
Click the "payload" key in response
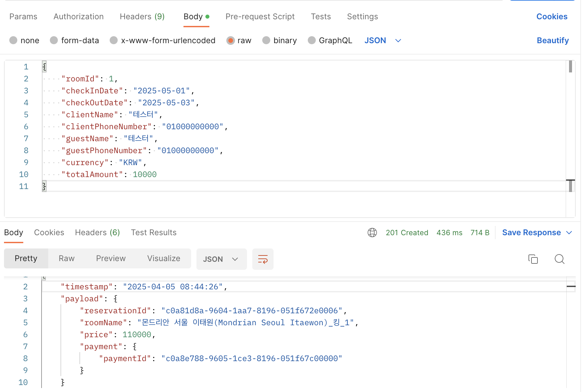pyautogui.click(x=82, y=299)
